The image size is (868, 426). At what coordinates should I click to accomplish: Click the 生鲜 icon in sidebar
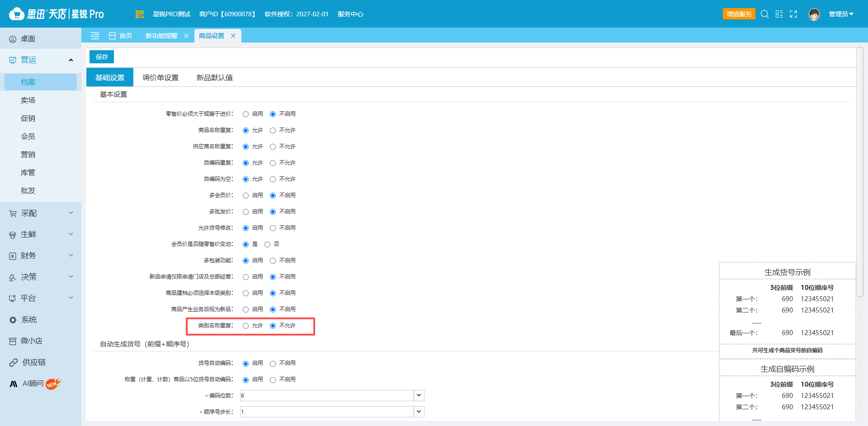coord(13,235)
